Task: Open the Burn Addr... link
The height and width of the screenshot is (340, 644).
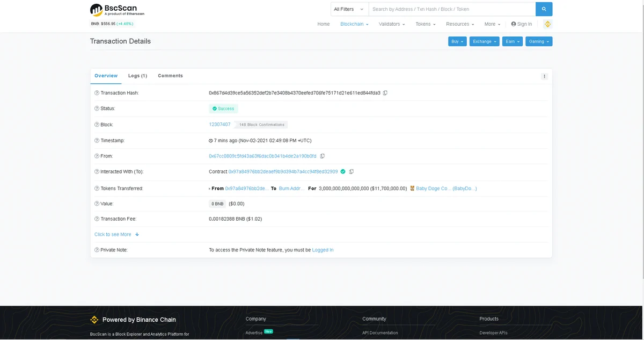Action: tap(292, 189)
